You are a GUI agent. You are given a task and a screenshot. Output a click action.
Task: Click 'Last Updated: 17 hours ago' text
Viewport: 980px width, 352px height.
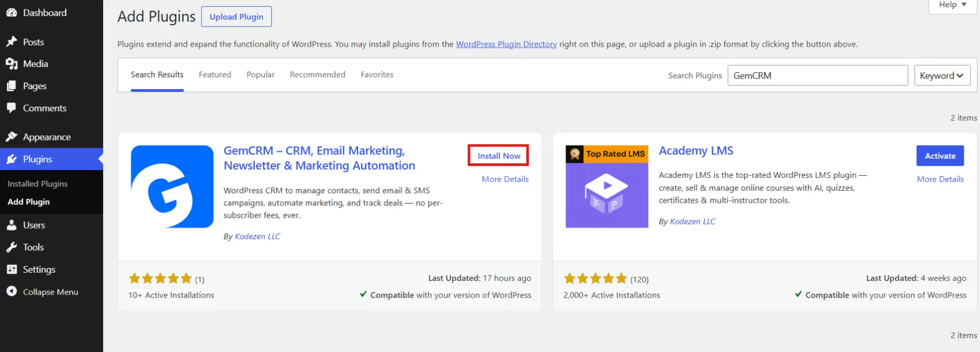click(x=480, y=278)
